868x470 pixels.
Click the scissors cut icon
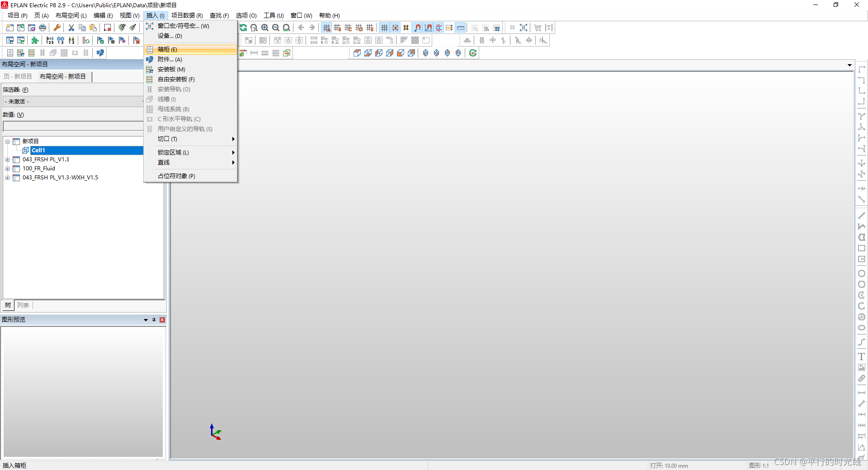(x=71, y=28)
